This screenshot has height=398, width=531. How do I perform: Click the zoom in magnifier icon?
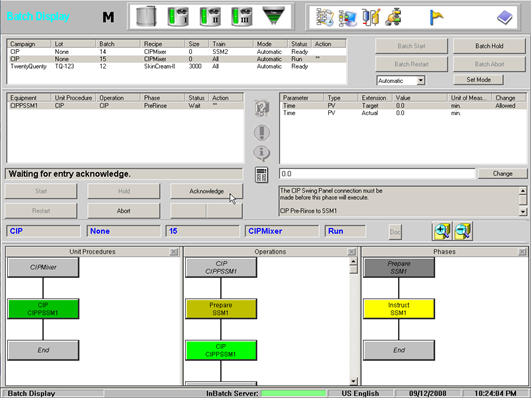pos(442,231)
